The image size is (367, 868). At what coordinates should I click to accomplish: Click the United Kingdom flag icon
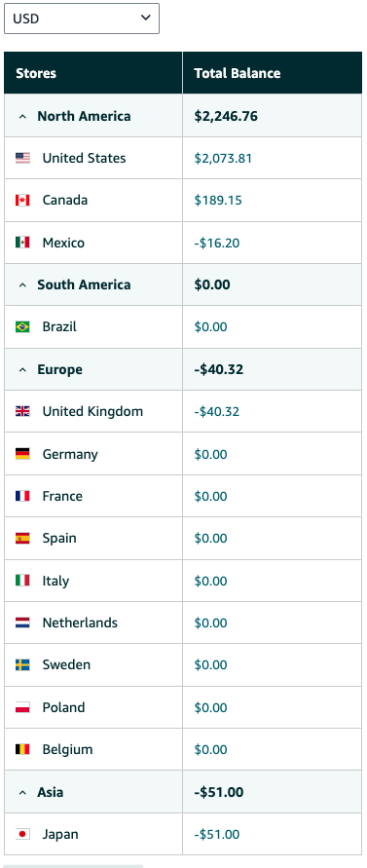22,411
